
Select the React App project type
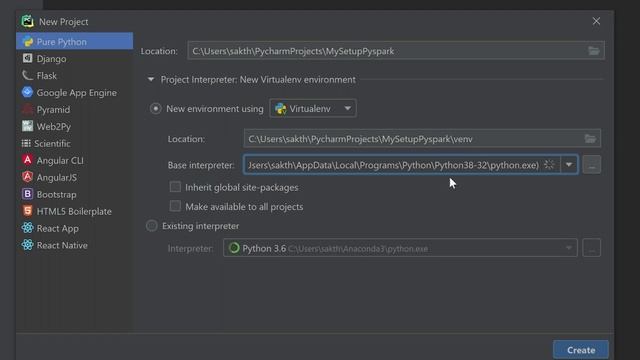pyautogui.click(x=74, y=228)
